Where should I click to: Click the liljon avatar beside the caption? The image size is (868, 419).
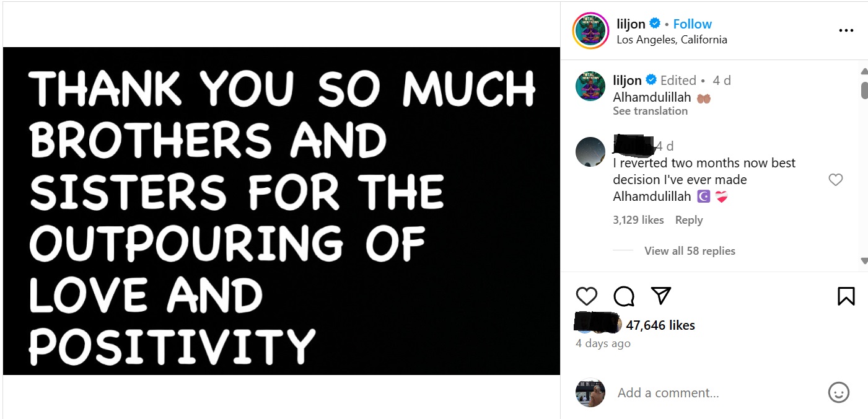point(590,87)
